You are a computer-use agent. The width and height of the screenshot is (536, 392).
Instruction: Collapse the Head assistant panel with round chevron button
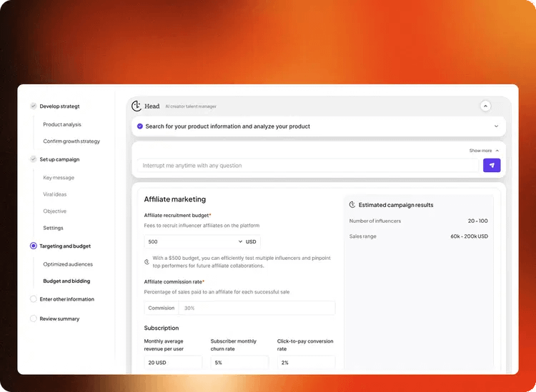(485, 106)
